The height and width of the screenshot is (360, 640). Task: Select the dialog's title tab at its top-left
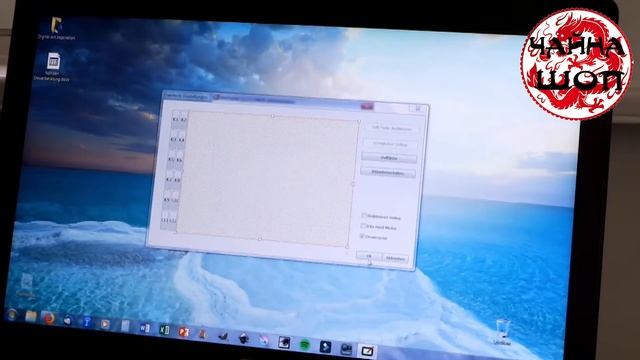pos(187,96)
